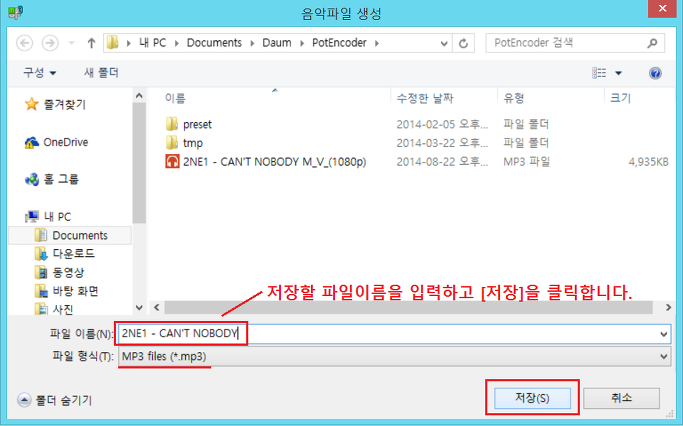Viewport: 683px width, 426px height.
Task: Click the tmp folder icon
Action: coord(172,142)
